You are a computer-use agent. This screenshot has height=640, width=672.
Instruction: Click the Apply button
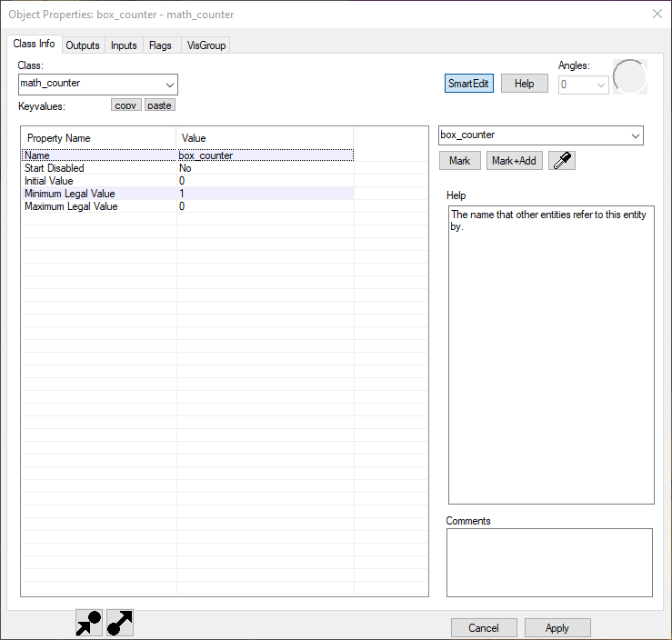click(x=557, y=628)
